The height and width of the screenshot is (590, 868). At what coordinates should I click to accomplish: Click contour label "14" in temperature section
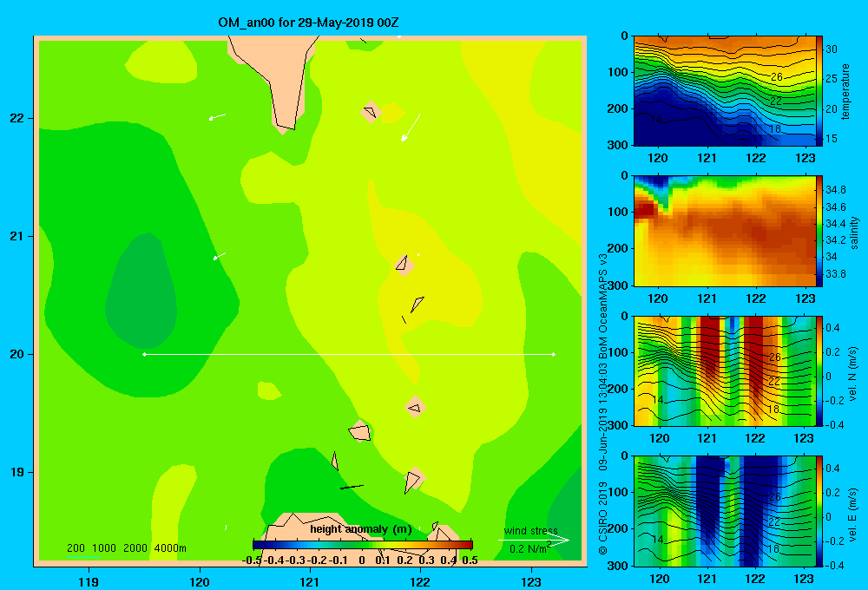(x=656, y=119)
